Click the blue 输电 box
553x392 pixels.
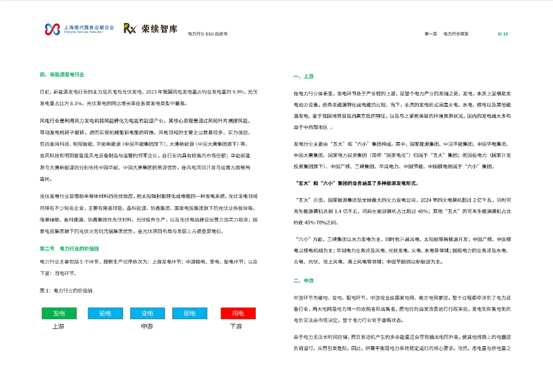pyautogui.click(x=105, y=313)
